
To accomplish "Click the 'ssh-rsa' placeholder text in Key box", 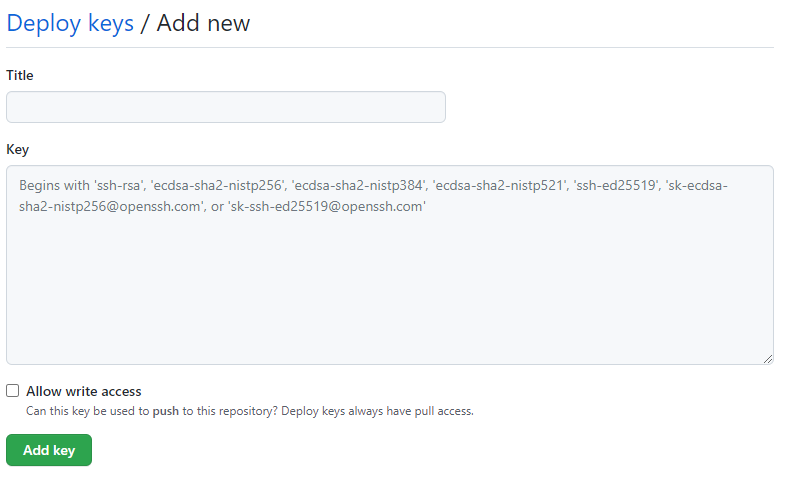I will pos(118,185).
